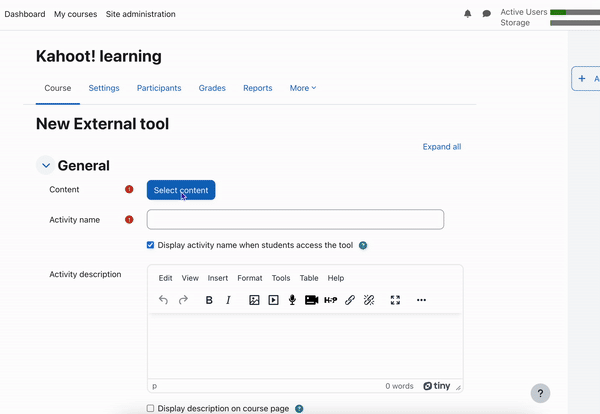Reveal more toolbar options with the ellipsis
This screenshot has width=600, height=414.
421,300
